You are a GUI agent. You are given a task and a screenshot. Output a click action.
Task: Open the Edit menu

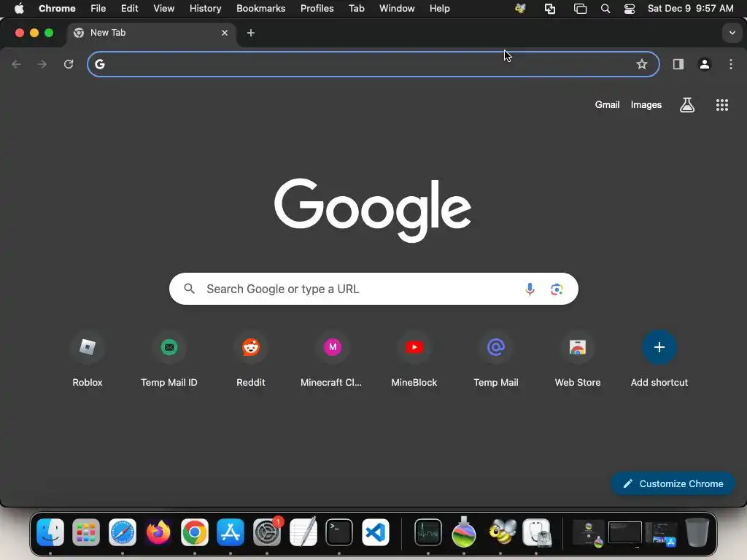(x=130, y=9)
